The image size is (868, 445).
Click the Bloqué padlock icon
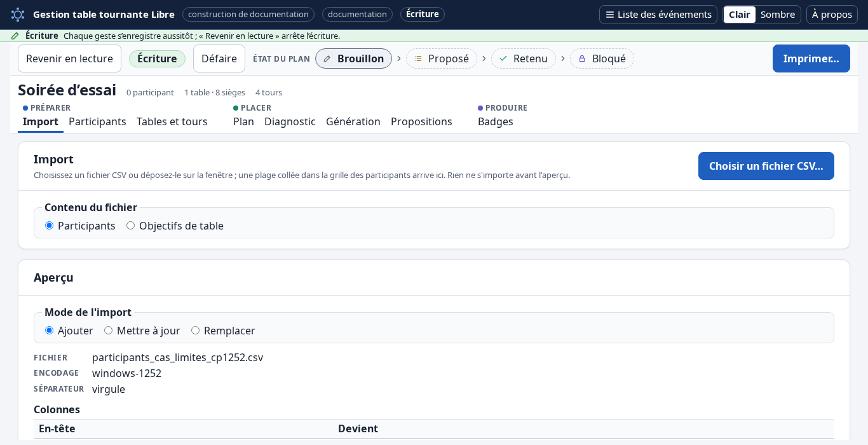582,58
